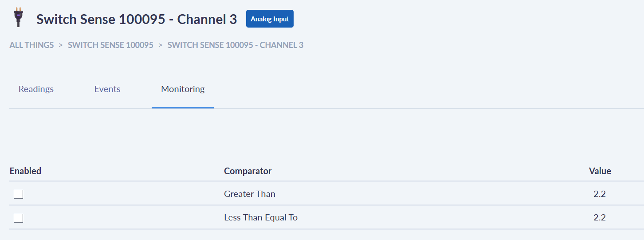This screenshot has height=240, width=644.
Task: Open SWITCH SENSE 100095 breadcrumb link
Action: [x=110, y=45]
